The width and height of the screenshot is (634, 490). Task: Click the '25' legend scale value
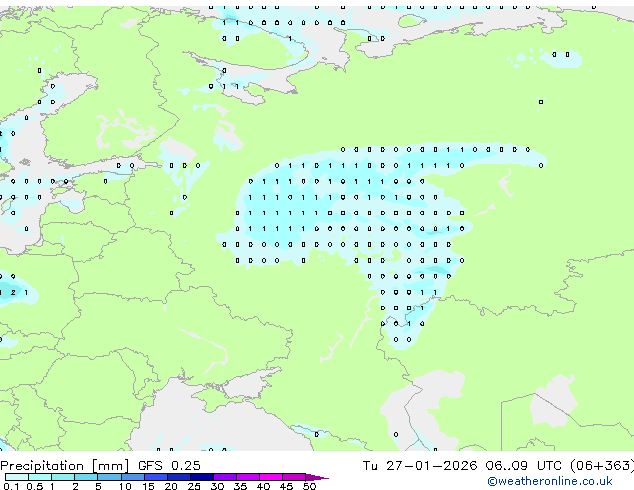[x=194, y=486]
